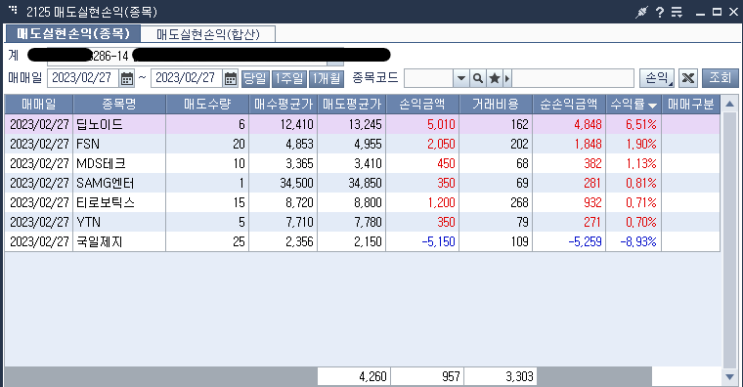
Task: Click the small arrow next to star icon
Action: (x=507, y=78)
